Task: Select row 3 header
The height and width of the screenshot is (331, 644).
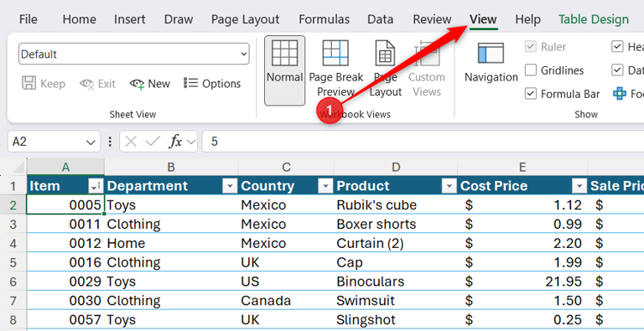Action: click(13, 224)
